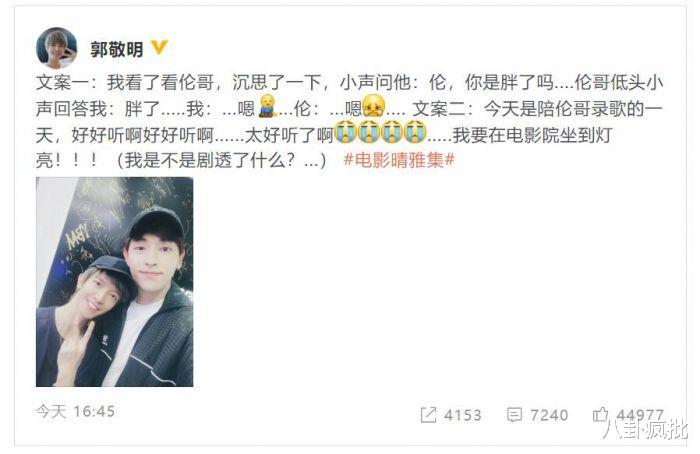The image size is (700, 454).
Task: Open comments via the speech bubble icon
Action: [x=514, y=415]
